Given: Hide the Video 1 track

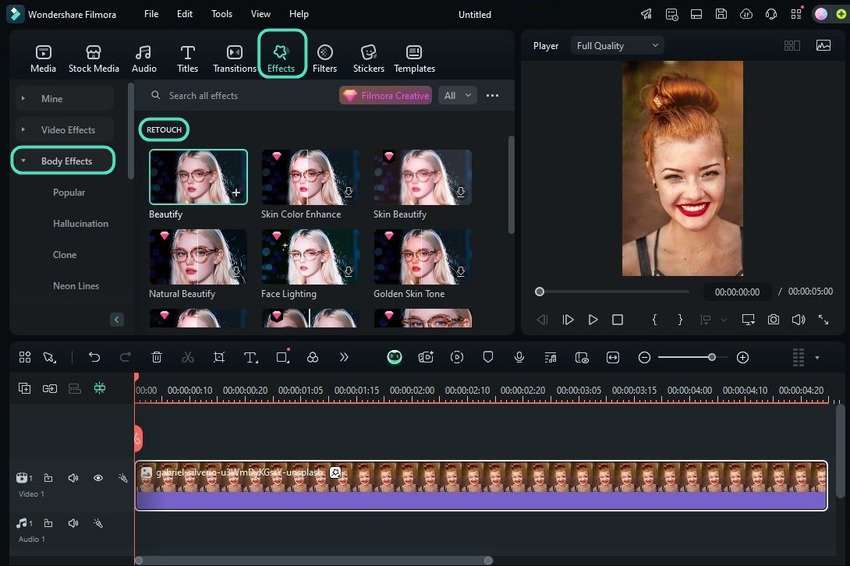Looking at the screenshot, I should pos(98,478).
